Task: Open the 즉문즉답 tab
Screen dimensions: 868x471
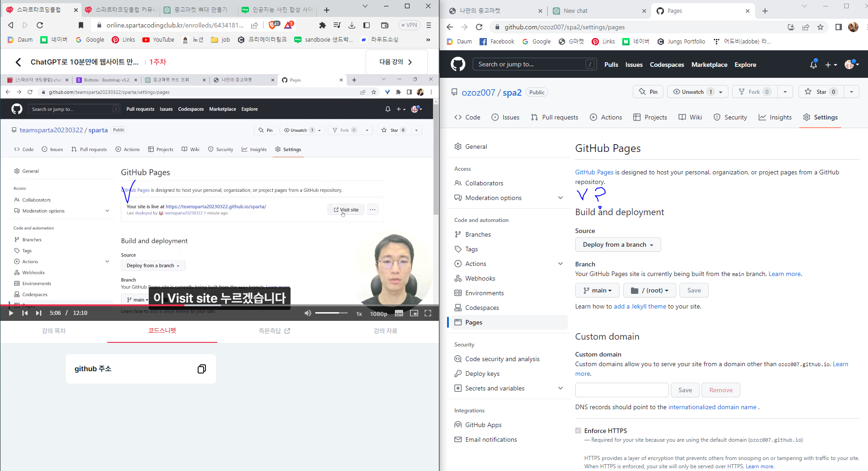Action: [x=274, y=331]
